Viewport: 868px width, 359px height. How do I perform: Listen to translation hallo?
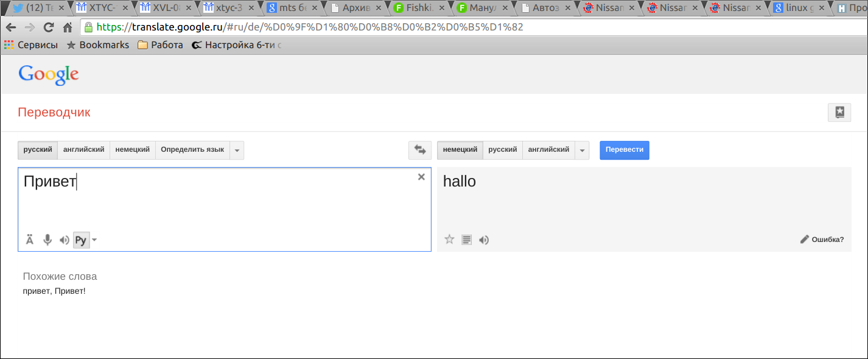tap(484, 240)
